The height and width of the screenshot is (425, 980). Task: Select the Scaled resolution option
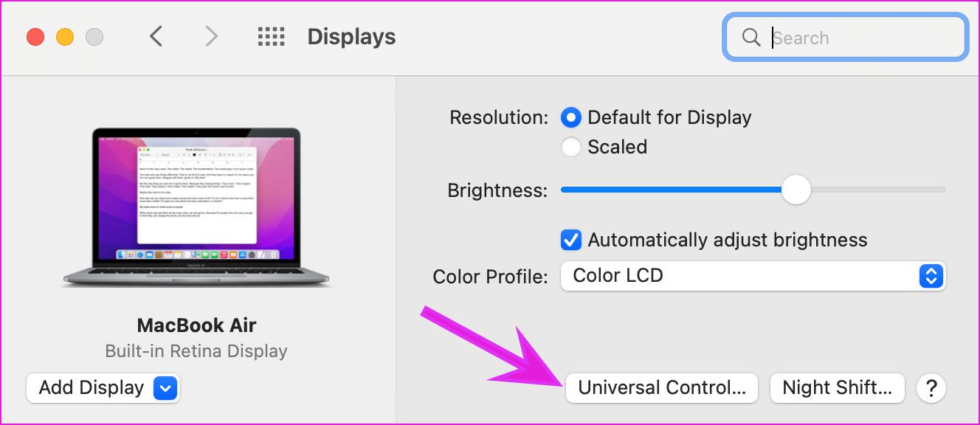(570, 147)
